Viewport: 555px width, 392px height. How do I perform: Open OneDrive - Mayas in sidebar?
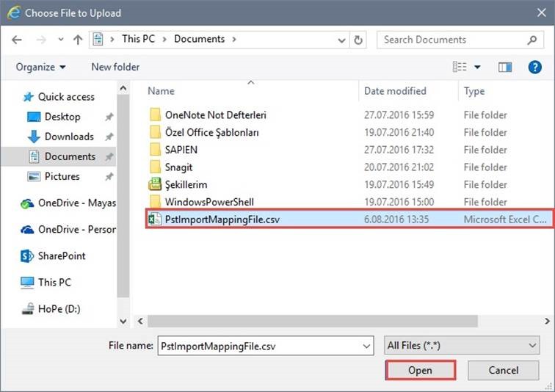pyautogui.click(x=68, y=203)
